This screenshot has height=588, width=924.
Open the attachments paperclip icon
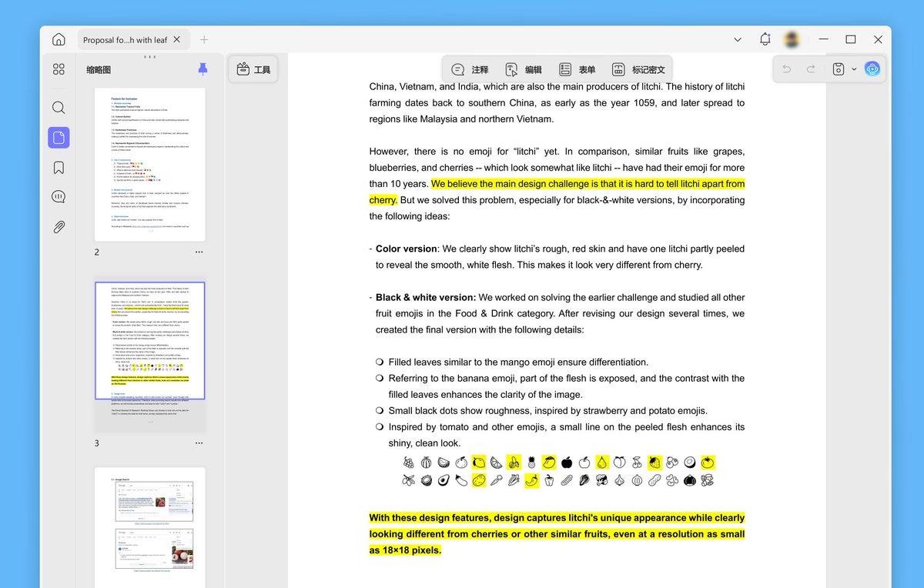coord(59,226)
